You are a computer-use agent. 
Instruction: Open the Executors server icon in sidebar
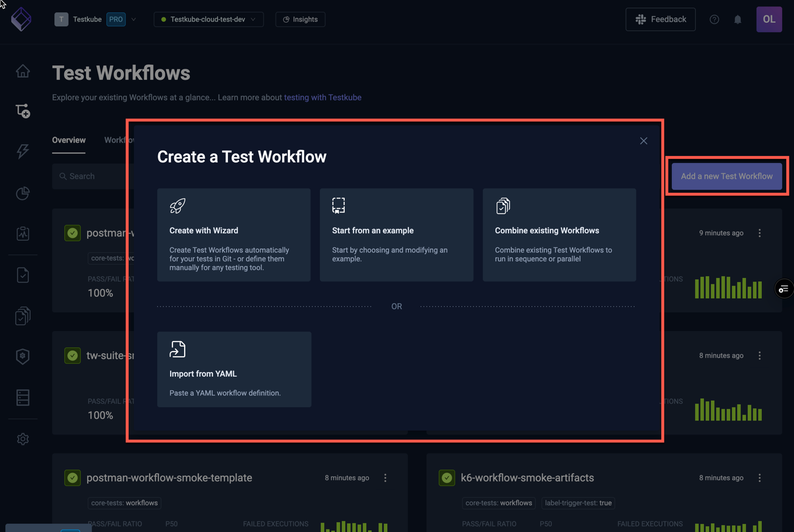click(22, 397)
